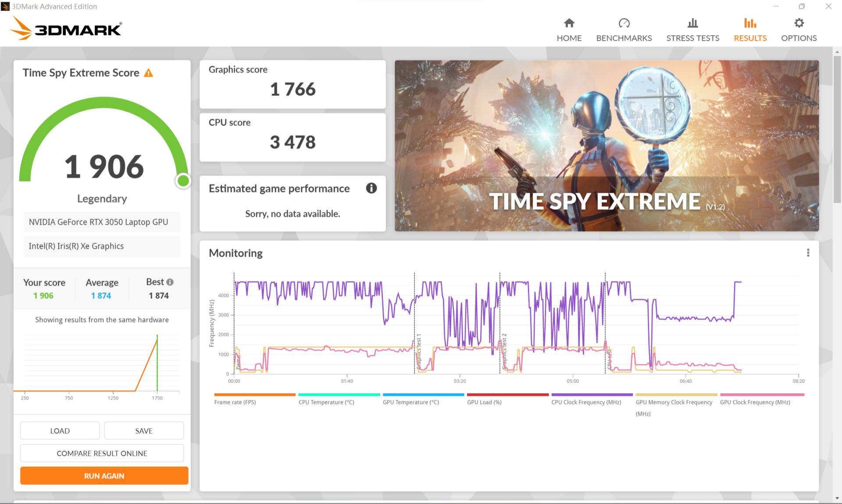Click Your score value 1 906

click(43, 296)
